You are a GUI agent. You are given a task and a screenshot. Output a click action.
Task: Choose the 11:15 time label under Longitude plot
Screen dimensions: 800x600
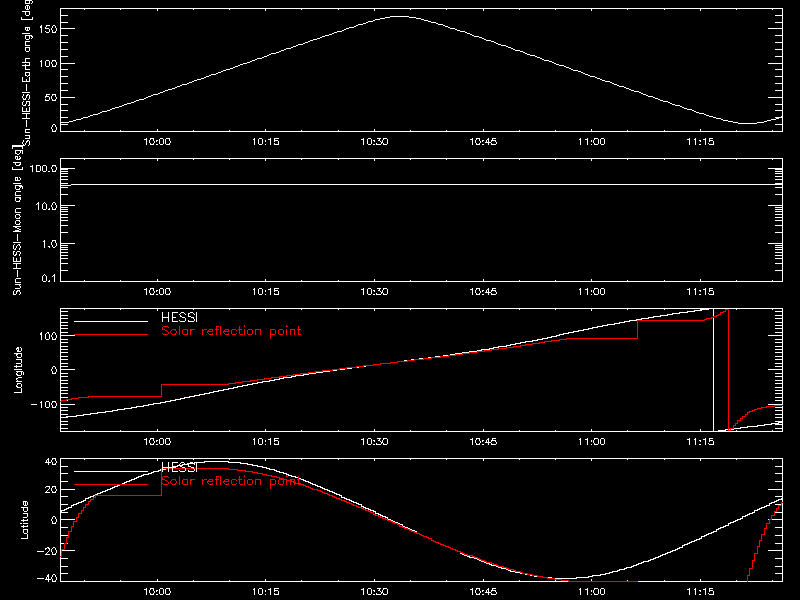point(701,442)
